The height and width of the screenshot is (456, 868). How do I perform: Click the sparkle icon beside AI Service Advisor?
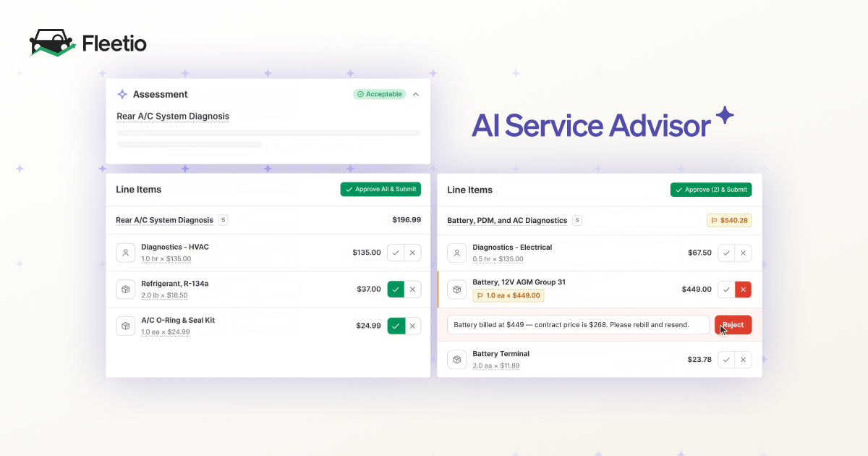tap(724, 116)
